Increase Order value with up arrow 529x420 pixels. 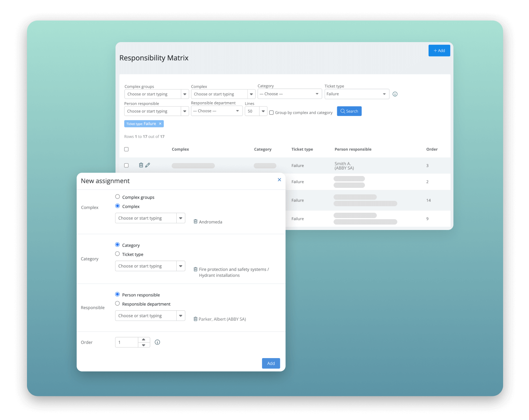click(x=144, y=340)
